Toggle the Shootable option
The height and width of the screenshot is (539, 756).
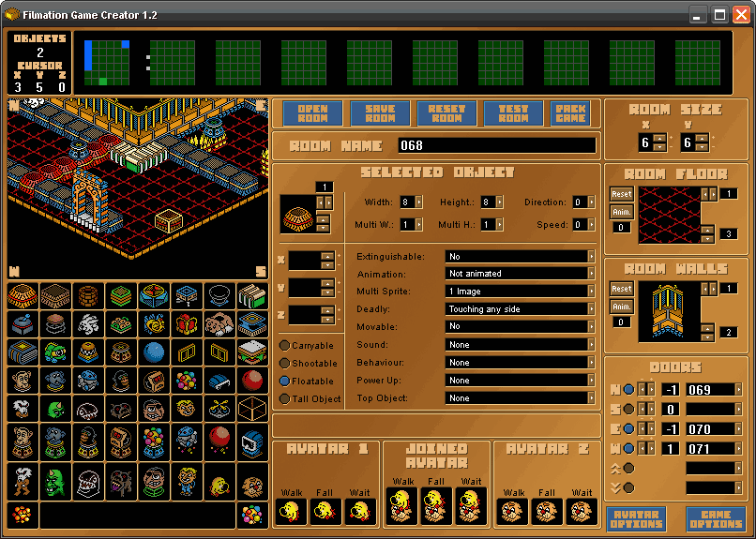284,363
